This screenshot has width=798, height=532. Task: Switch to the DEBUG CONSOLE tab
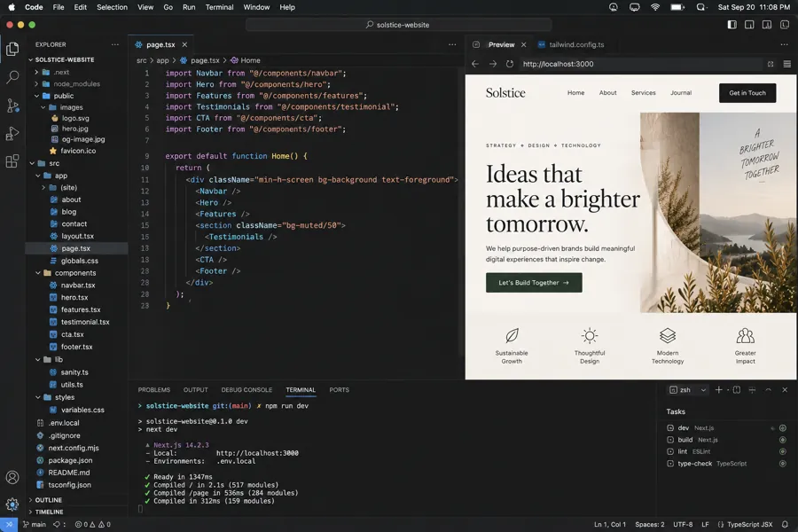[246, 390]
